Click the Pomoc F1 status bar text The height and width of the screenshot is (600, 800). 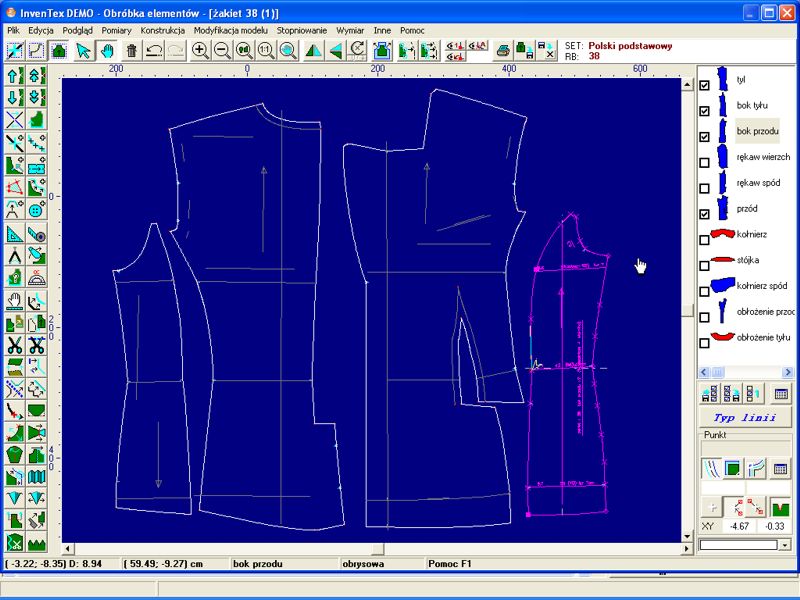[x=450, y=564]
